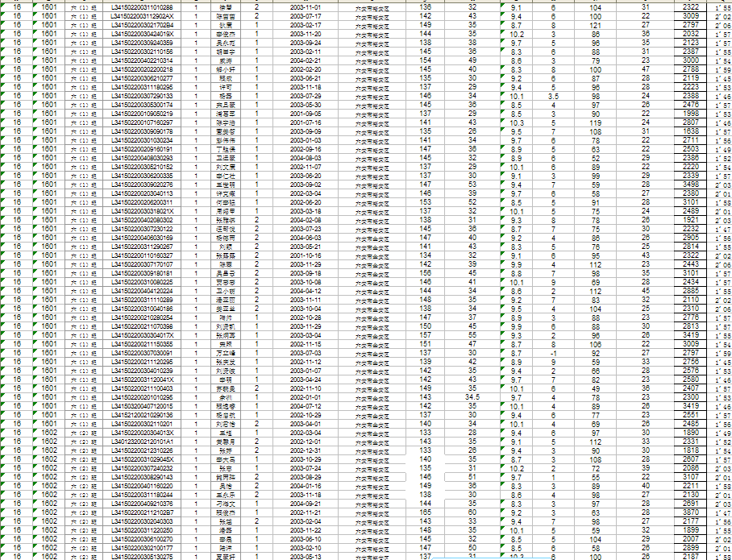The height and width of the screenshot is (560, 732).
Task: Select the boxed cell with value 2443
Action: 690,264
